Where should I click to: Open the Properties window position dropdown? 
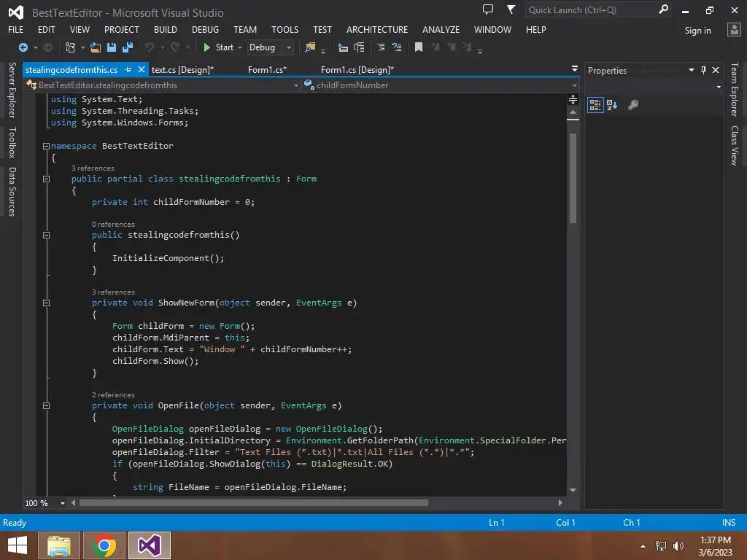[692, 70]
